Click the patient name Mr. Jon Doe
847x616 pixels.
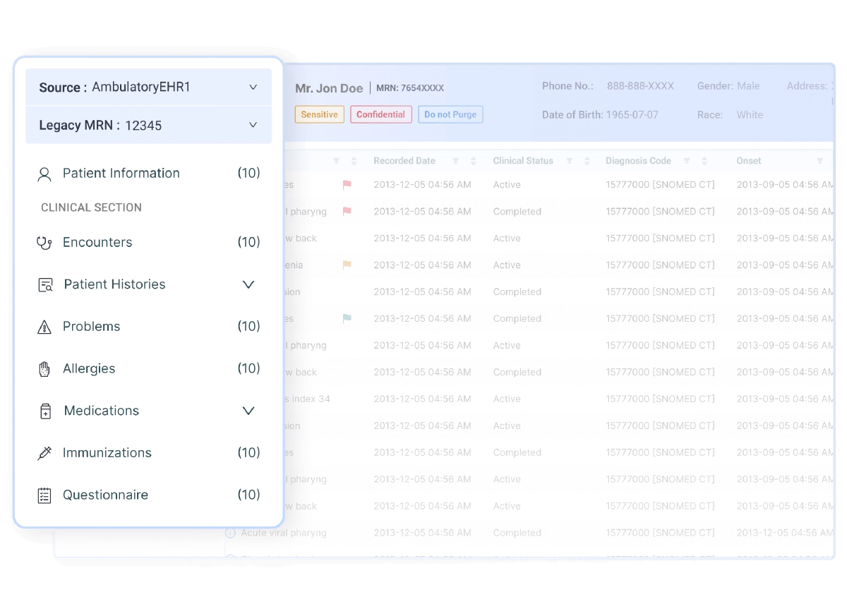tap(329, 88)
